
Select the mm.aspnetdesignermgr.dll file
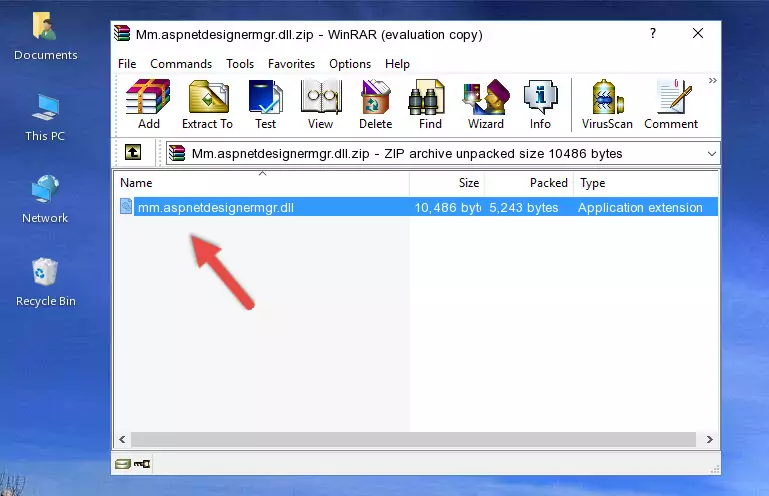tap(216, 207)
